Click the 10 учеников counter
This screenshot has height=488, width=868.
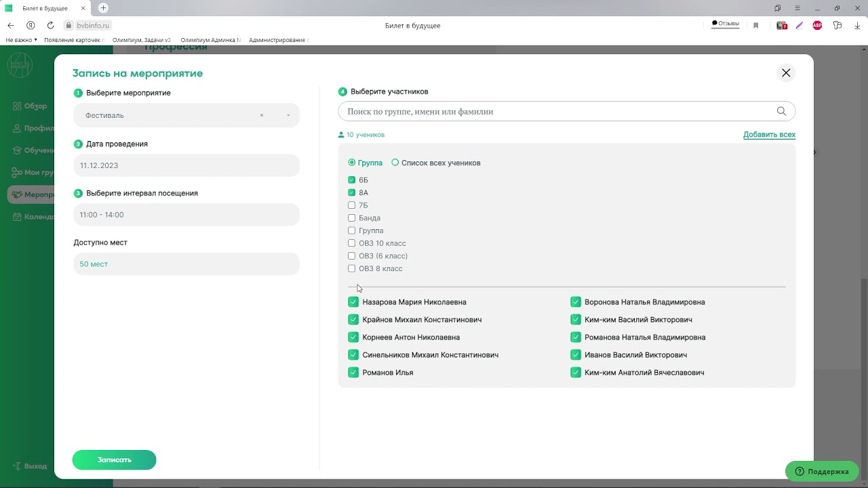(x=361, y=135)
